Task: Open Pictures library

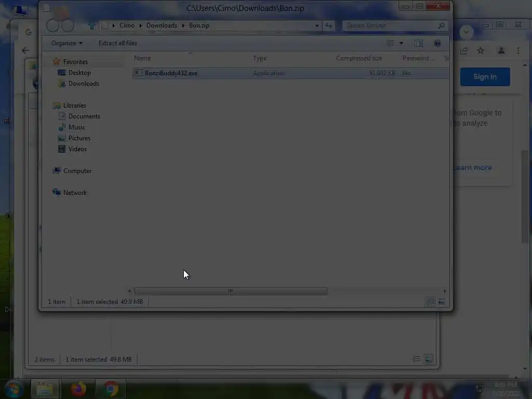Action: (79, 138)
